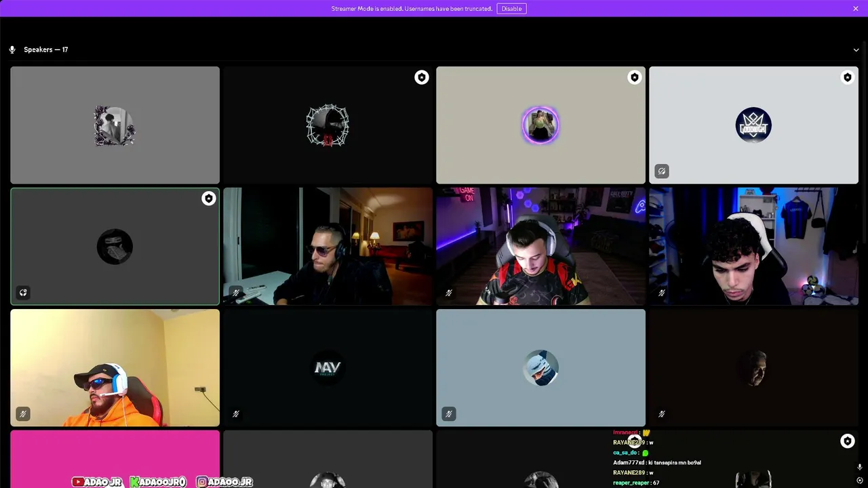The image size is (868, 488).
Task: Click muted mic icon on sunglasses man video
Action: pyautogui.click(x=236, y=293)
